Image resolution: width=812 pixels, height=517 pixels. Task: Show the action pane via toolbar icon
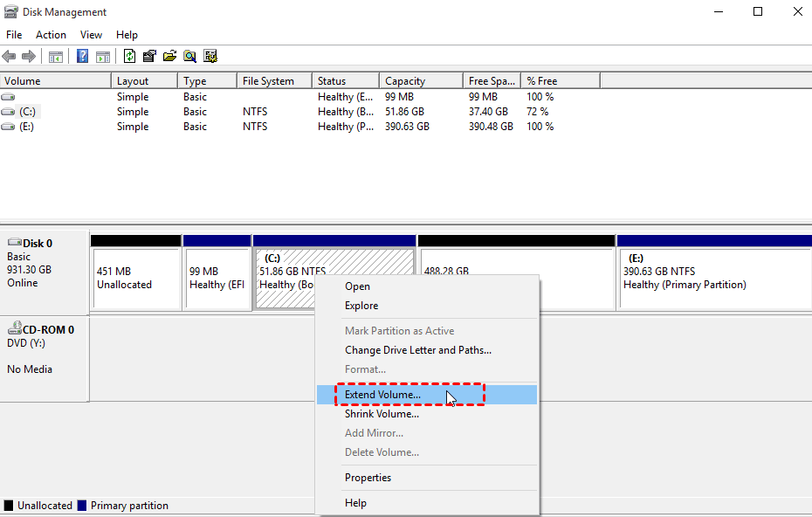(x=104, y=56)
